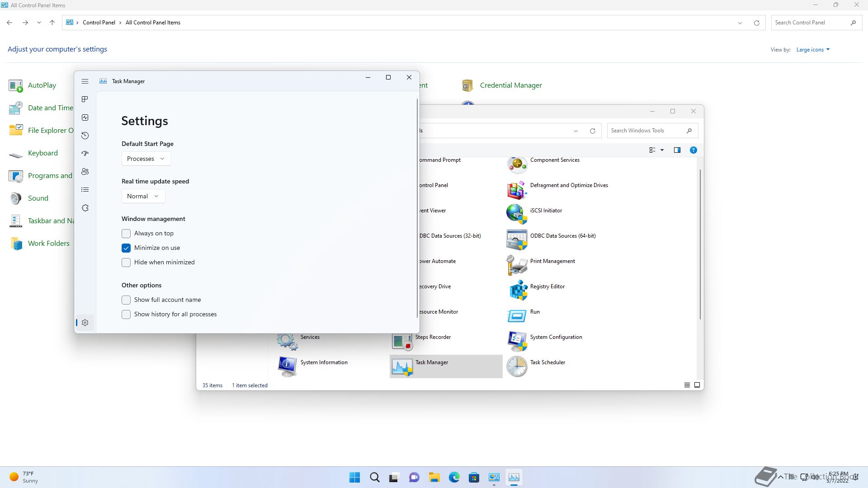
Task: Switch to large thumbnails view in Windows Tools status bar
Action: click(697, 385)
